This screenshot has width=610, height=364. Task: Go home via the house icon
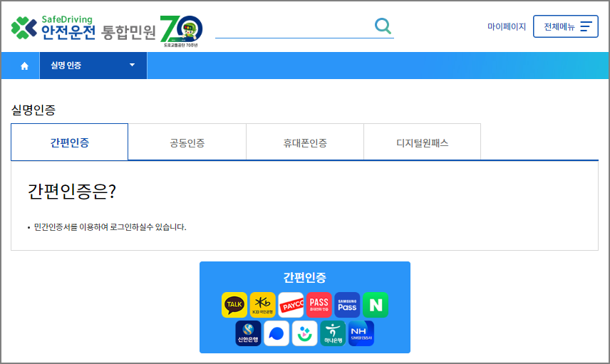coord(24,66)
